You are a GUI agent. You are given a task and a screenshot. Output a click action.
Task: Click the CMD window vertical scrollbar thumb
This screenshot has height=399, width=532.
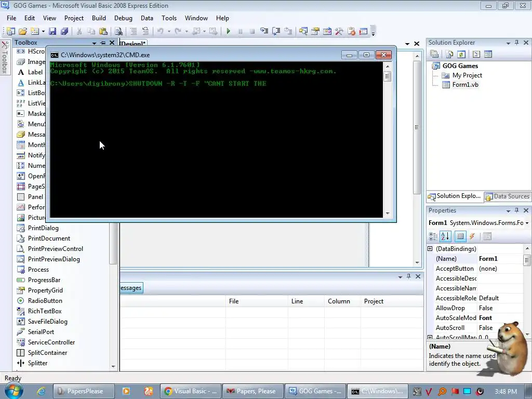388,76
